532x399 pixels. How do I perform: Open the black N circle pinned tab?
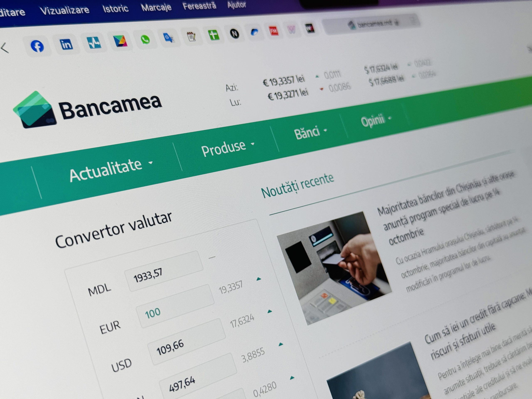(x=234, y=34)
